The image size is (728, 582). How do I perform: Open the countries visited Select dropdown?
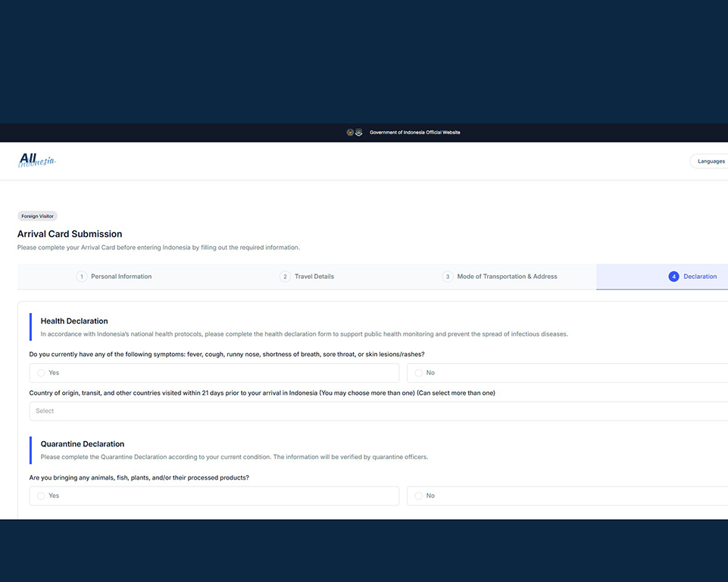pos(378,411)
